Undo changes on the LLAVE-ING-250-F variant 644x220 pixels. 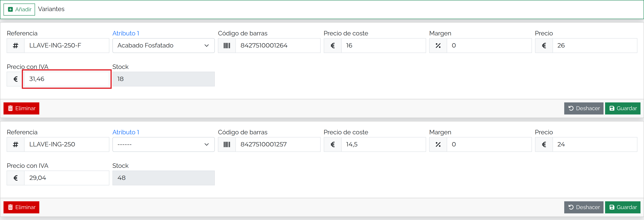click(584, 108)
